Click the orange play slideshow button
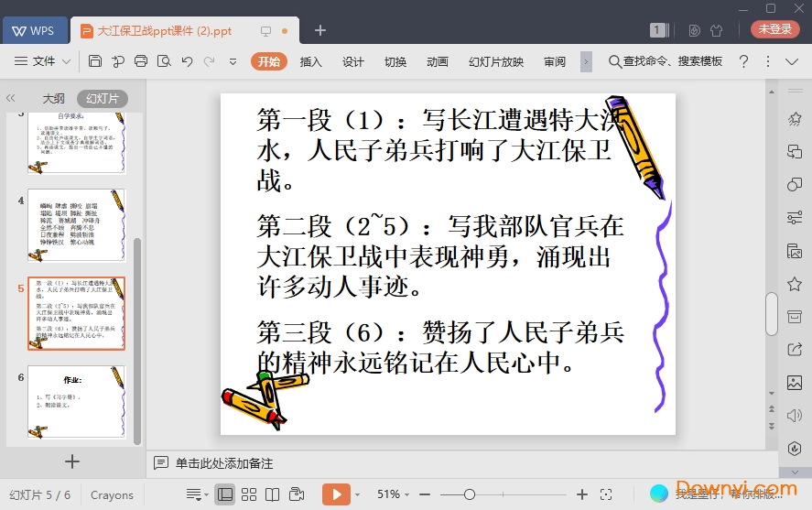The height and width of the screenshot is (510, 812). click(x=336, y=494)
